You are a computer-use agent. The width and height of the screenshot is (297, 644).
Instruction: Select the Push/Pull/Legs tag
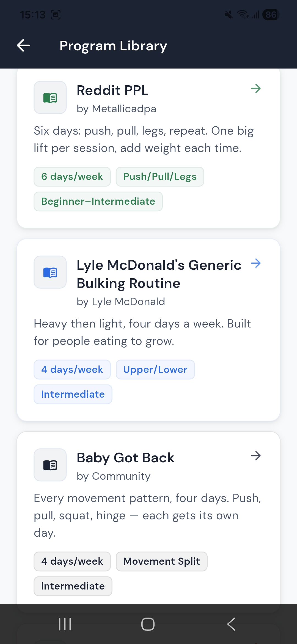[x=160, y=177]
